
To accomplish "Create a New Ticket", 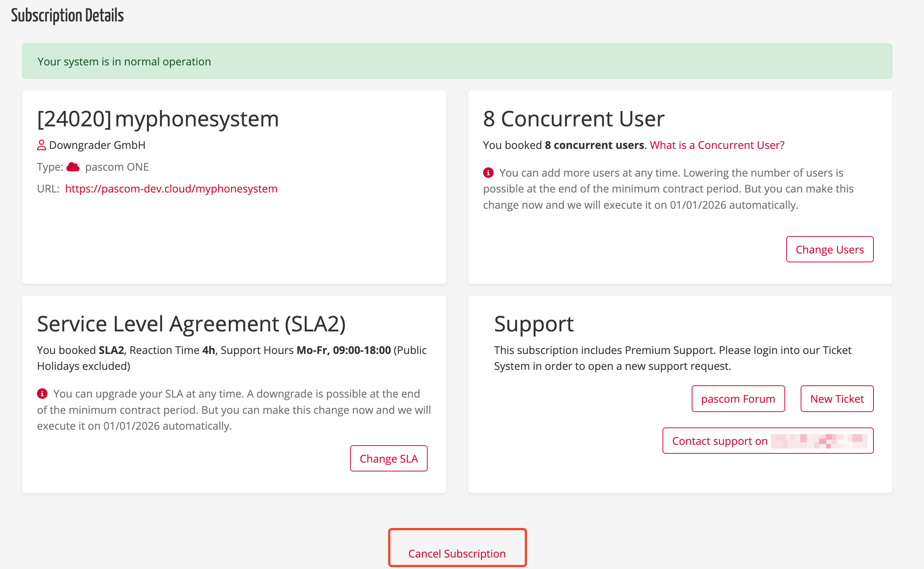I will 837,399.
